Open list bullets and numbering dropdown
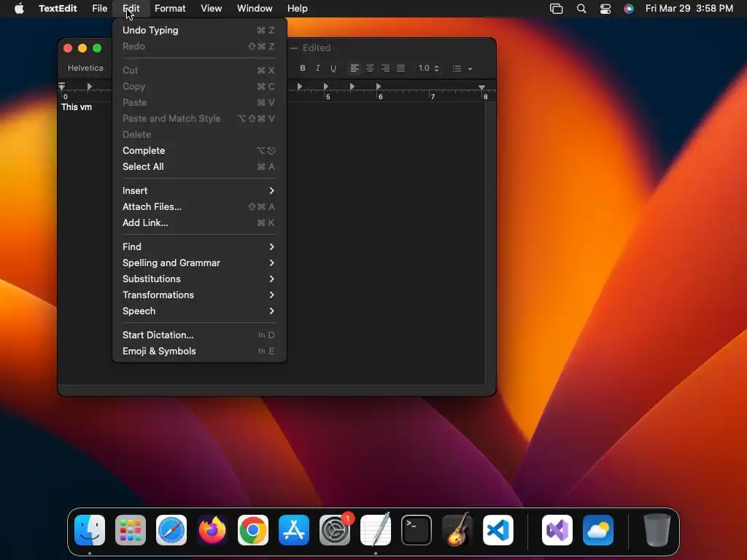The width and height of the screenshot is (747, 560). (462, 68)
